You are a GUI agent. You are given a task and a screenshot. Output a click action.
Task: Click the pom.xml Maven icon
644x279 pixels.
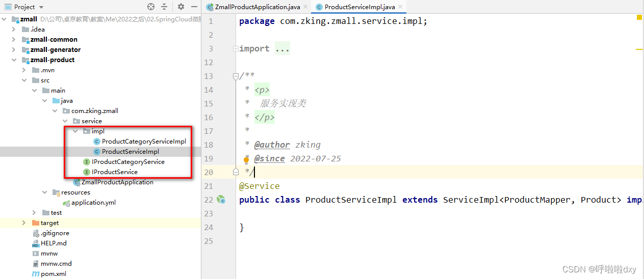coord(35,274)
